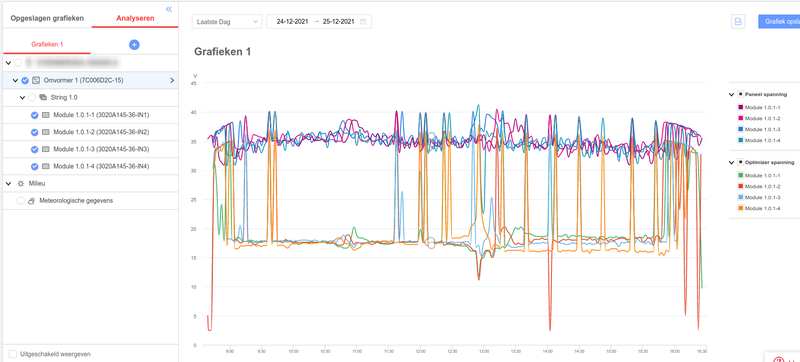Collapse the Omvormer 1 tree node

(15, 80)
